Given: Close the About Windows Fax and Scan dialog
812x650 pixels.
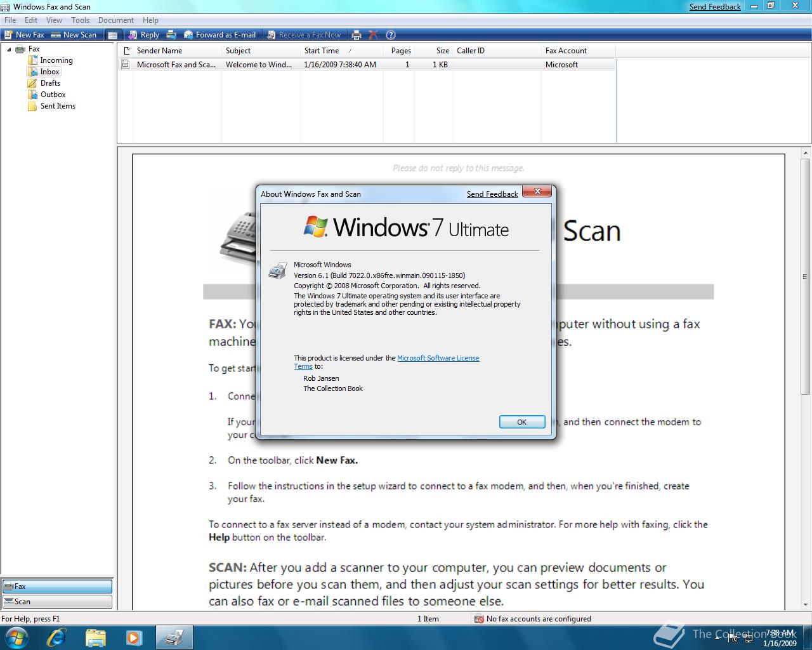Looking at the screenshot, I should click(537, 192).
